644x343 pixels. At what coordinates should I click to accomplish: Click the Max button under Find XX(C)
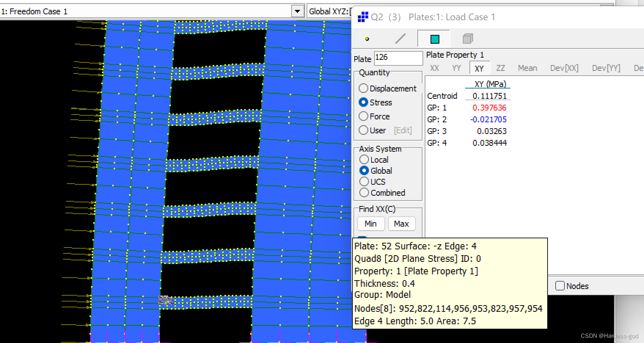[x=402, y=224]
